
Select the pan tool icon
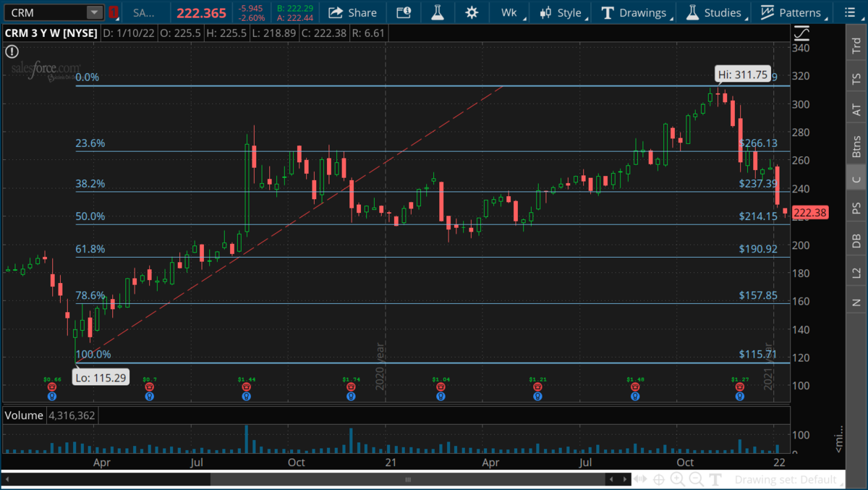tap(640, 479)
